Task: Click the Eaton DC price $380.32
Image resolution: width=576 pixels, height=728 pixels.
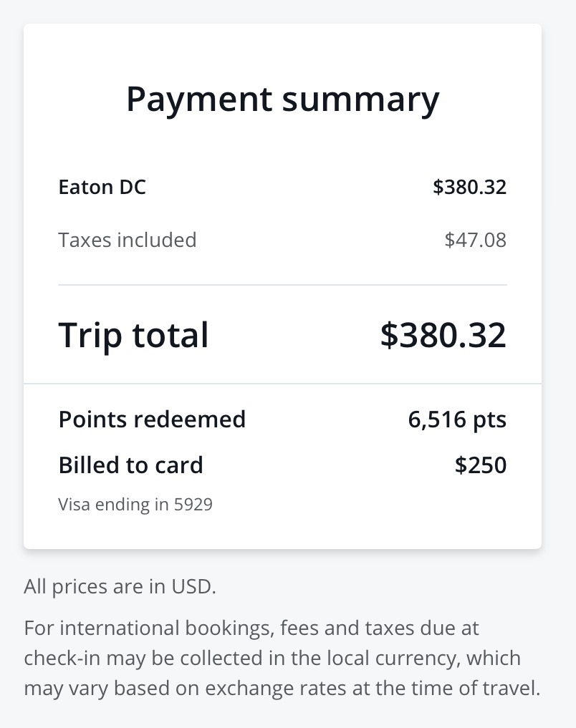Action: (x=469, y=188)
